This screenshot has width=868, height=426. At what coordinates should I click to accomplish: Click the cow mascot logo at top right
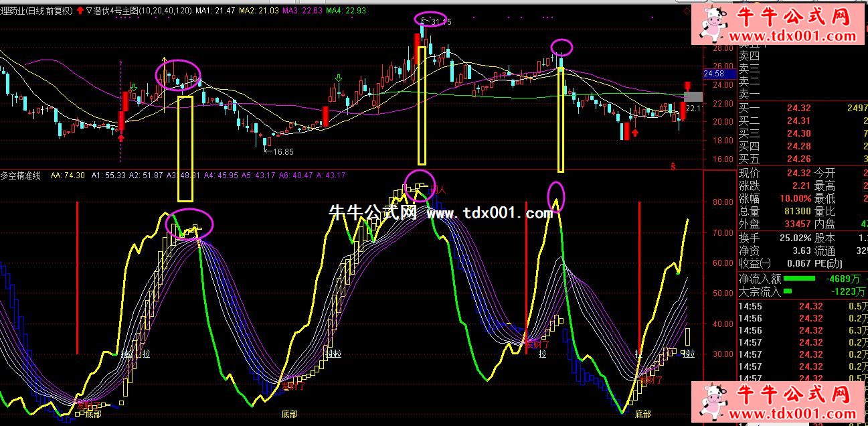(714, 25)
